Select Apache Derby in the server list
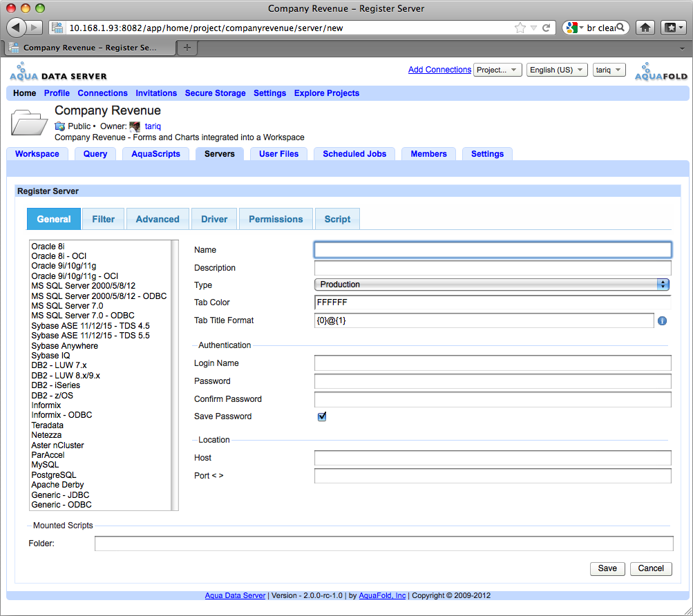 [x=57, y=485]
